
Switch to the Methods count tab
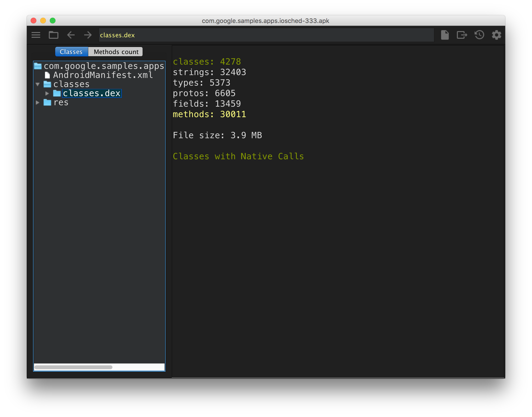[x=116, y=52]
